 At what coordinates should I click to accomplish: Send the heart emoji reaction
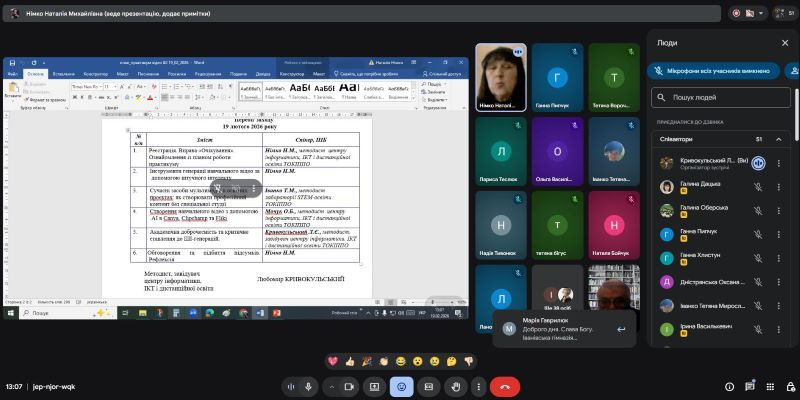[333, 360]
